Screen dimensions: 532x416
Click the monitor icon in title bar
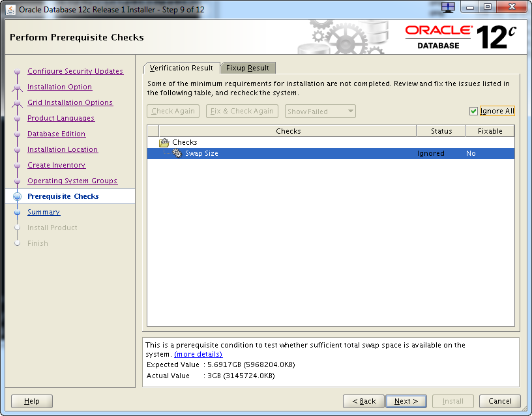[x=448, y=8]
